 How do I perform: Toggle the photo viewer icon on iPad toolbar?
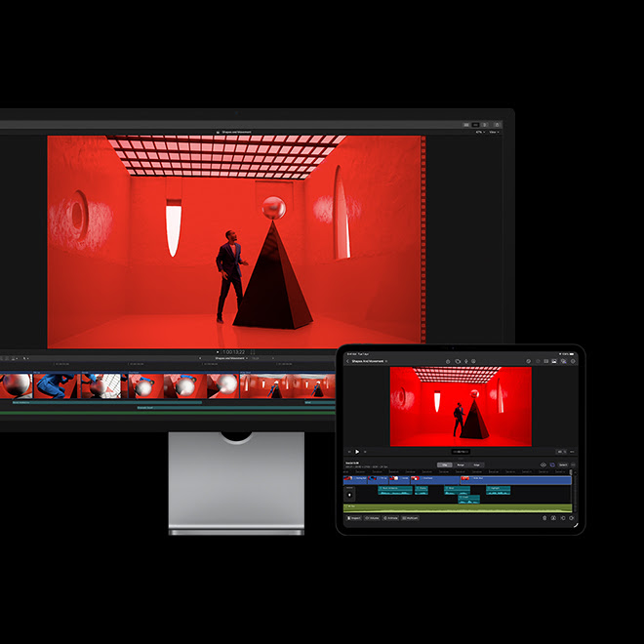(x=554, y=361)
